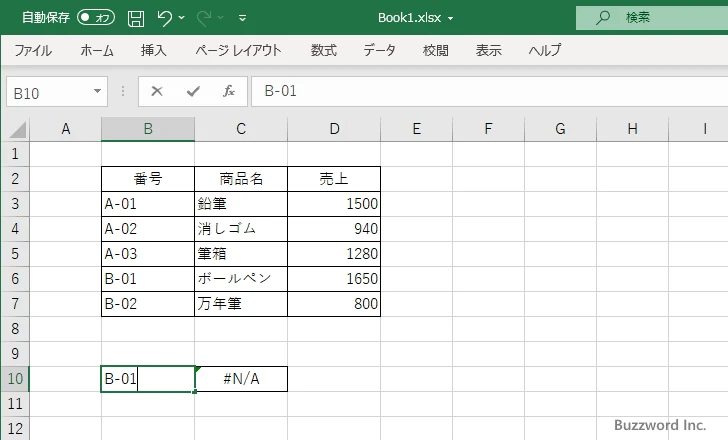This screenshot has width=728, height=440.
Task: Click cell containing 筆箱
Action: (241, 254)
